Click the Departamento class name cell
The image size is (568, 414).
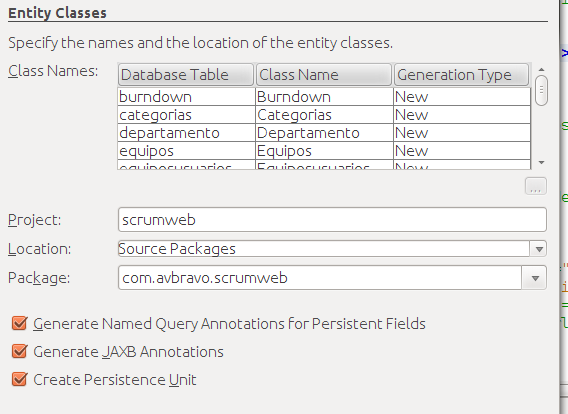point(324,133)
